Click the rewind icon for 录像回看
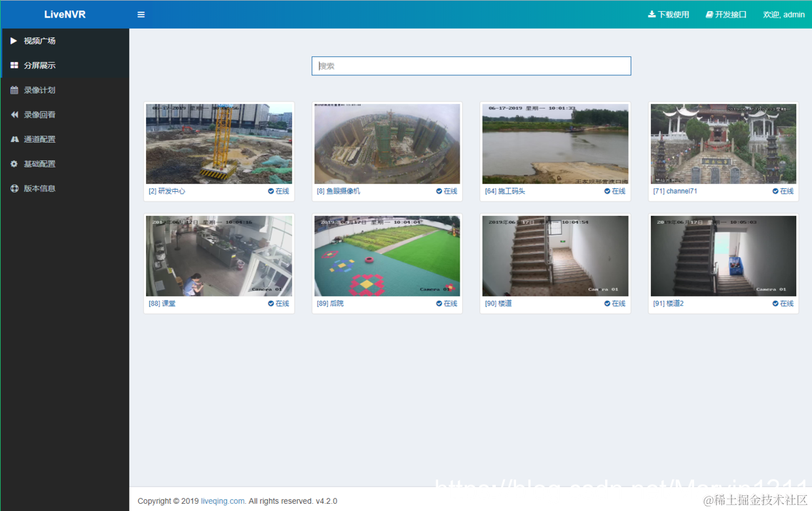 tap(14, 115)
